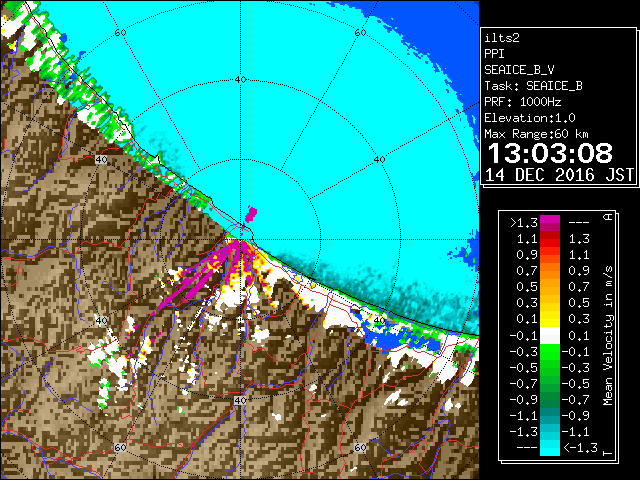The height and width of the screenshot is (480, 640).
Task: Click '-0.9' in the legend's left column
Action: 524,400
